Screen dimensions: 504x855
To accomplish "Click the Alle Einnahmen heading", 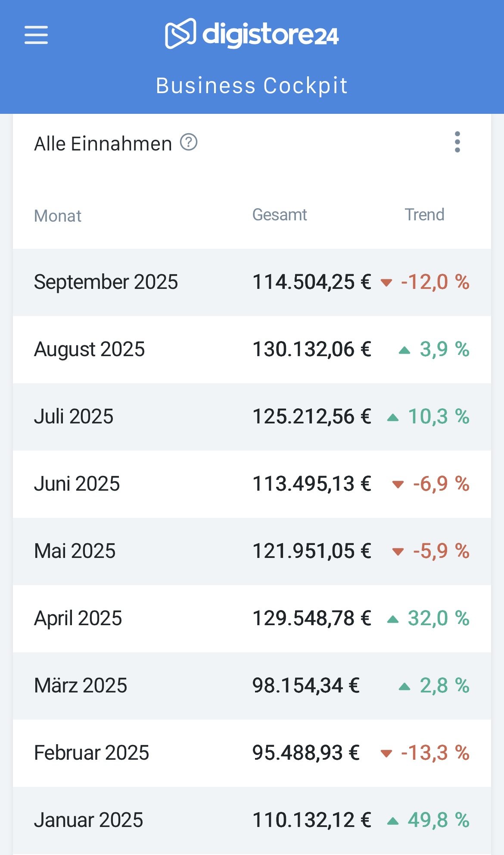I will pyautogui.click(x=103, y=144).
